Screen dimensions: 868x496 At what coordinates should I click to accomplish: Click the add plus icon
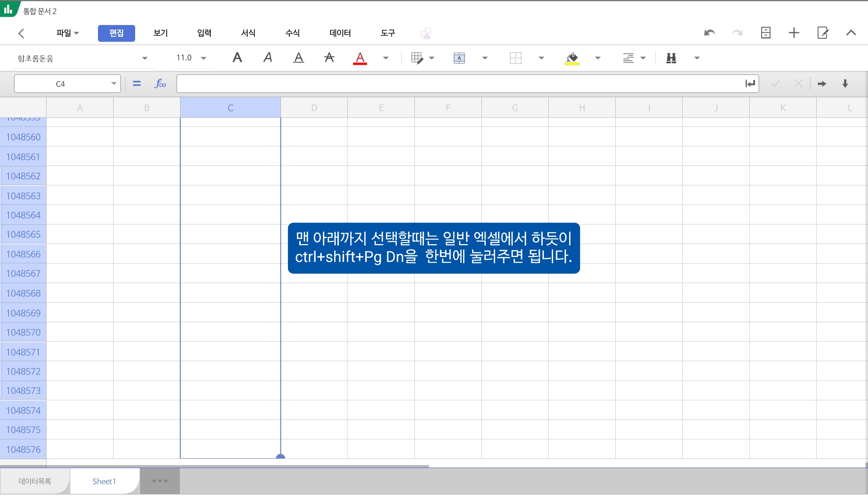point(794,33)
